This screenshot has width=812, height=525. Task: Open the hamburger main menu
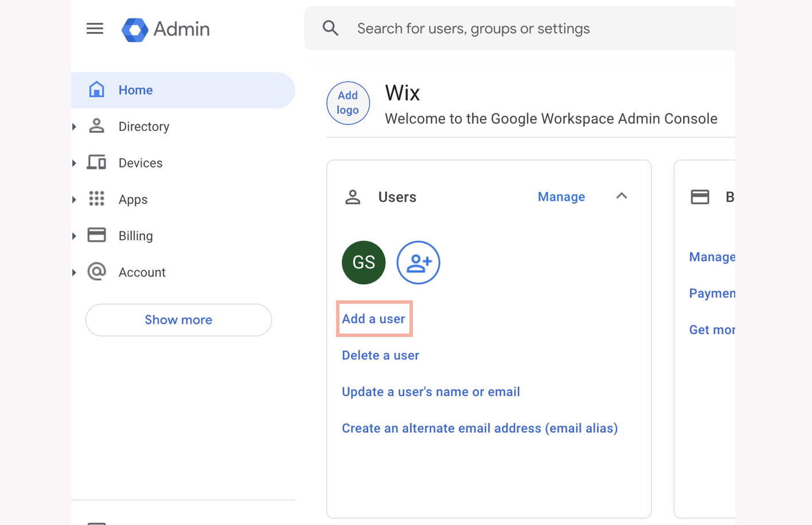point(95,29)
